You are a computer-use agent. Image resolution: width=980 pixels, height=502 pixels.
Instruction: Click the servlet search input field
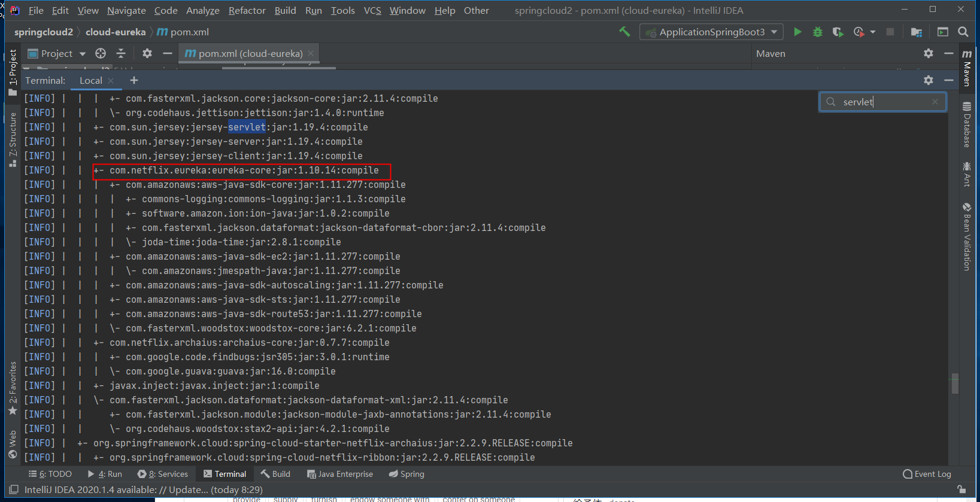(x=883, y=102)
